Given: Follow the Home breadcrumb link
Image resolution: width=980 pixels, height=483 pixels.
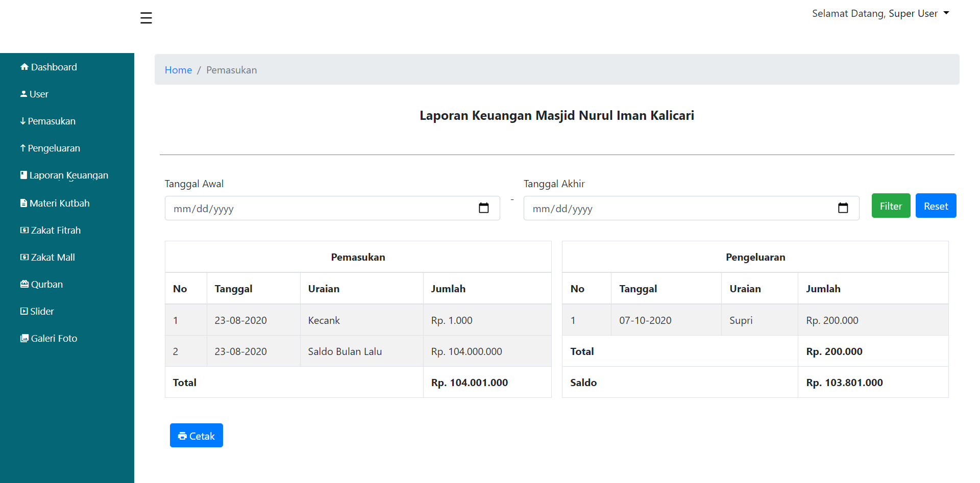Looking at the screenshot, I should coord(178,70).
